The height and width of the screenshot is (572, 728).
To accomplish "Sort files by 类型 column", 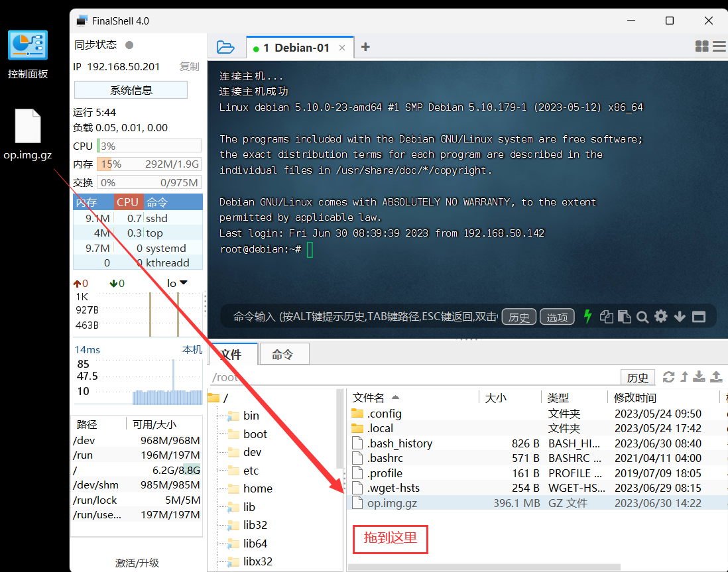I will click(x=558, y=398).
